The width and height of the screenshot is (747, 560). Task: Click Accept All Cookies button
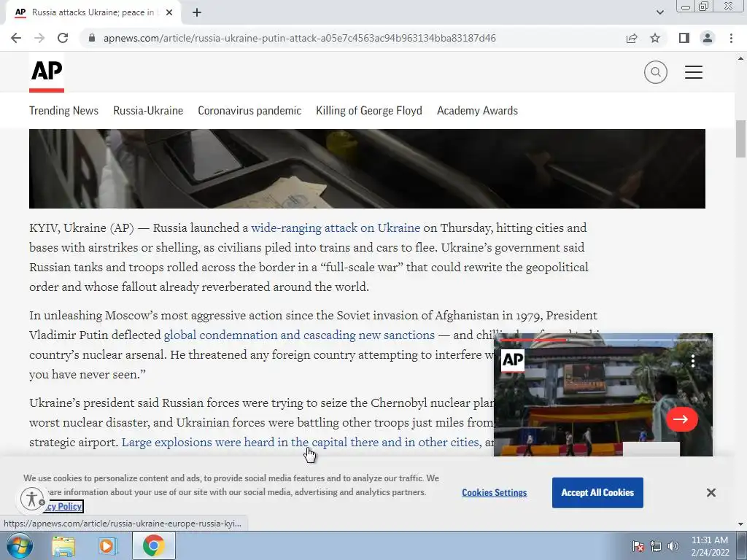click(x=597, y=493)
